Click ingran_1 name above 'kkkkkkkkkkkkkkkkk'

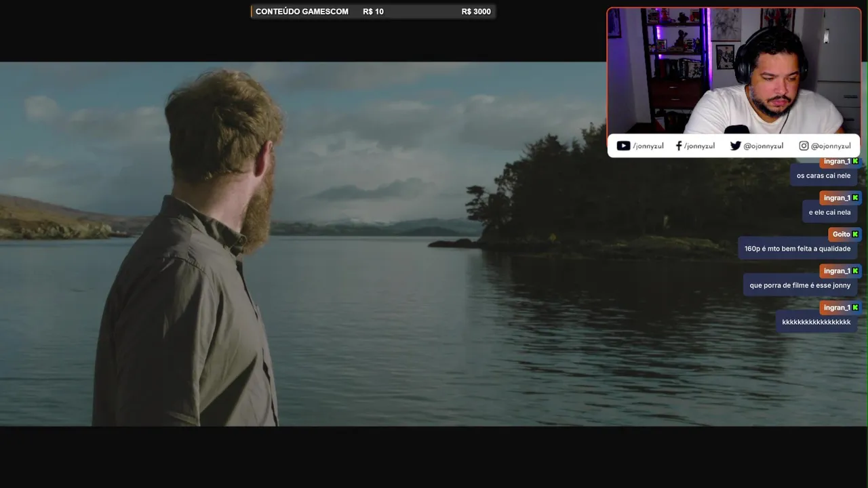pos(837,308)
